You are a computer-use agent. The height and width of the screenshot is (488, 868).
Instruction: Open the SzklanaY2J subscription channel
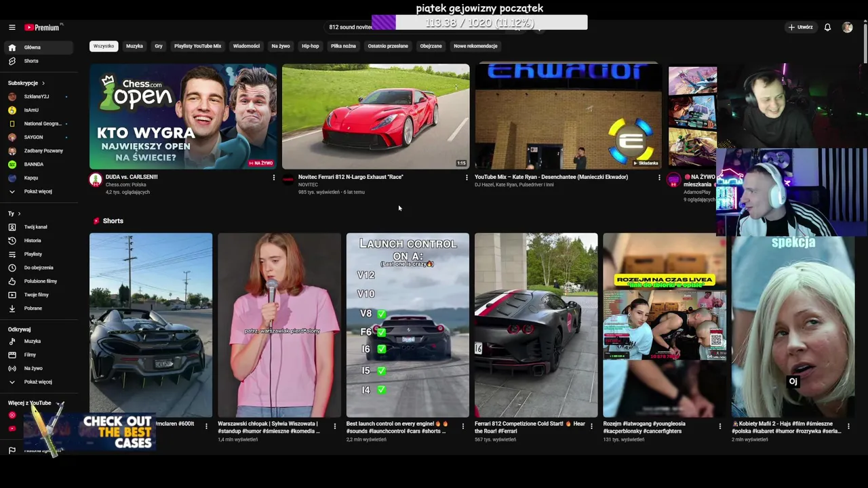pyautogui.click(x=37, y=96)
